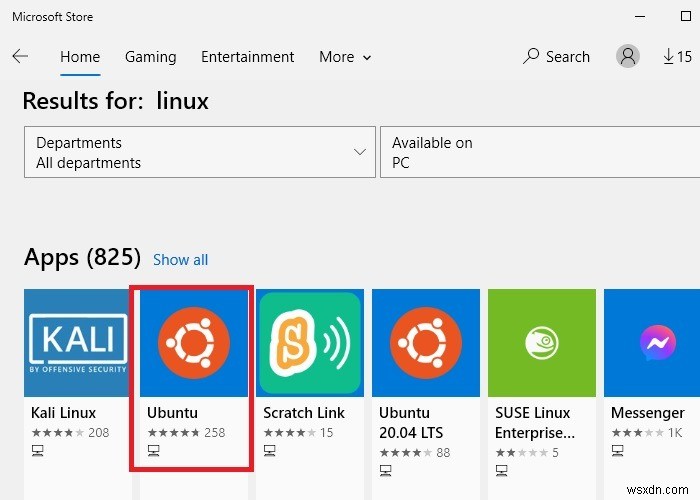Open the downloads indicator showing 15
Screen dimensions: 700x500
(x=677, y=57)
